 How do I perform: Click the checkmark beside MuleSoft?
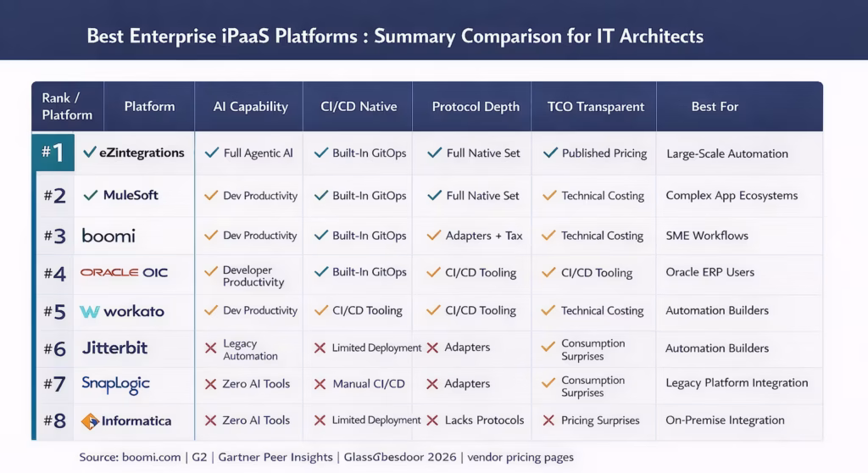(x=90, y=195)
